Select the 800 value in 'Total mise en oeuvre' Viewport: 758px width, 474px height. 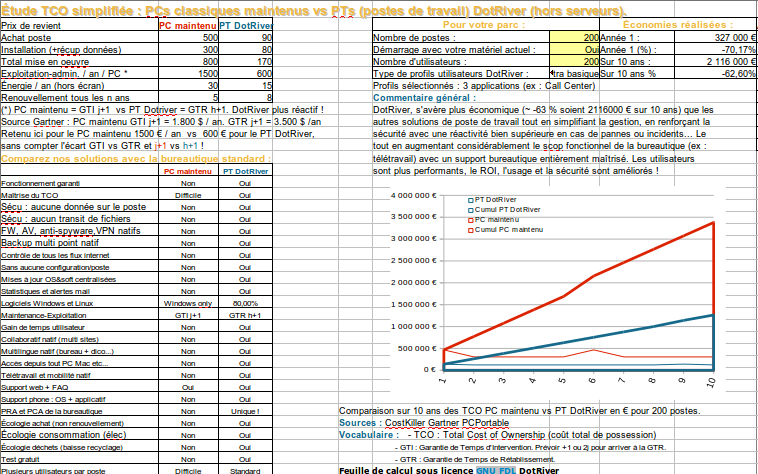tap(189, 61)
